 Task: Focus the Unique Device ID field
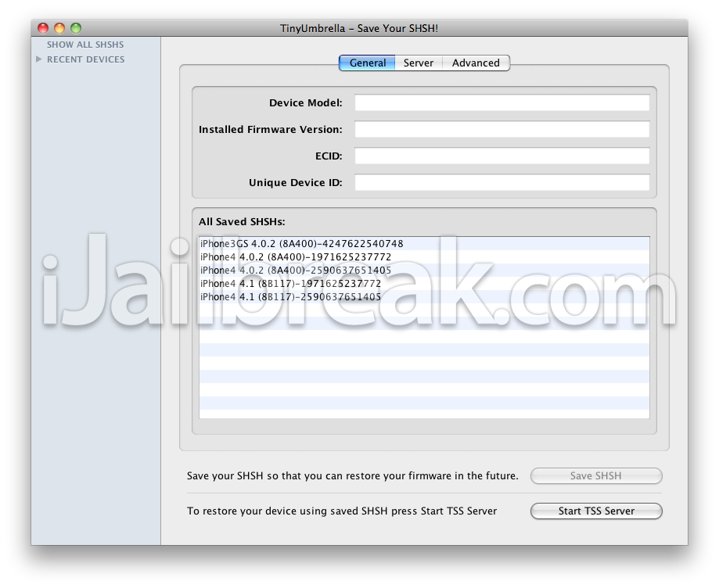click(502, 182)
